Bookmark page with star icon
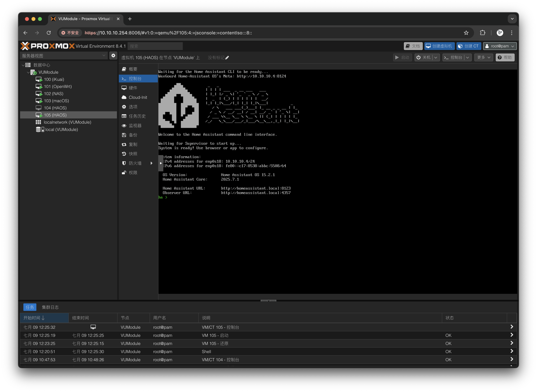This screenshot has height=392, width=537. click(x=466, y=33)
